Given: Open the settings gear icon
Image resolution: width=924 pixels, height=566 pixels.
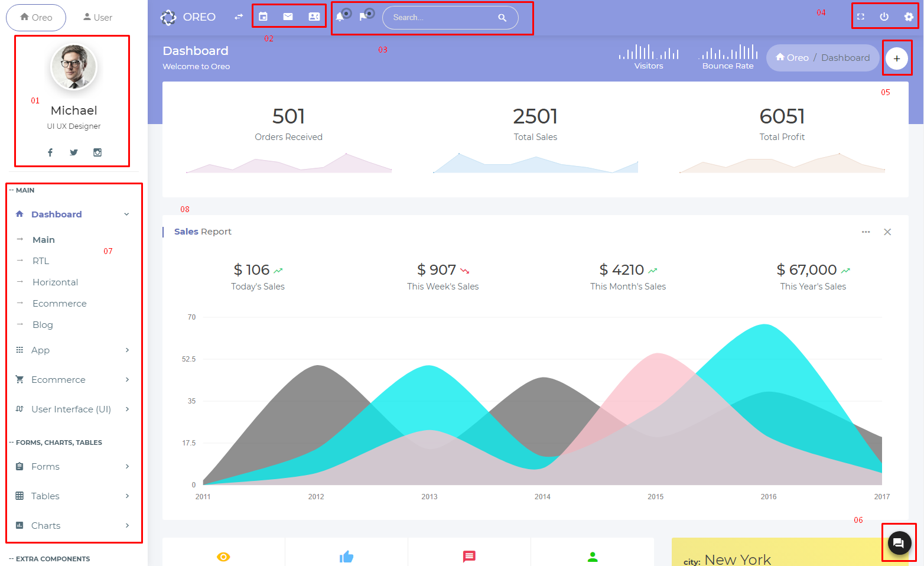Looking at the screenshot, I should coord(909,17).
